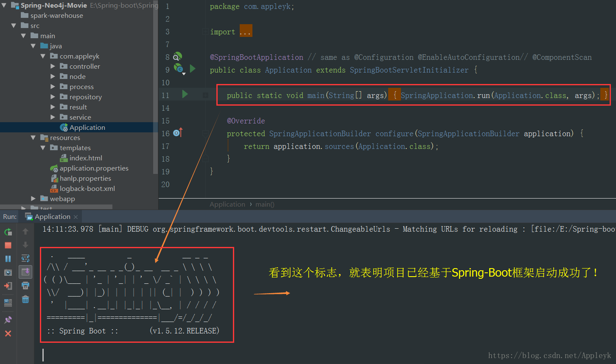The image size is (616, 364).
Task: Click the DEBUG devtools log line in console
Action: [x=329, y=229]
